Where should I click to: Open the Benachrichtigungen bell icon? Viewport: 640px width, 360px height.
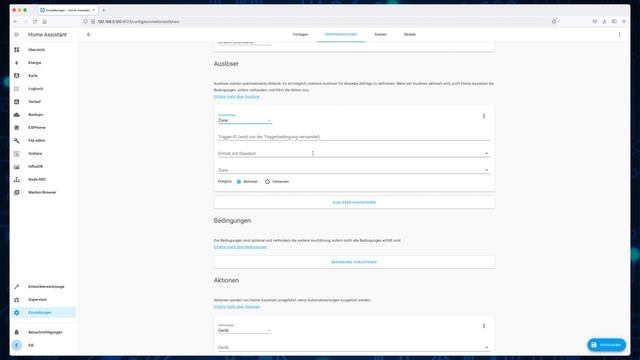pyautogui.click(x=17, y=332)
